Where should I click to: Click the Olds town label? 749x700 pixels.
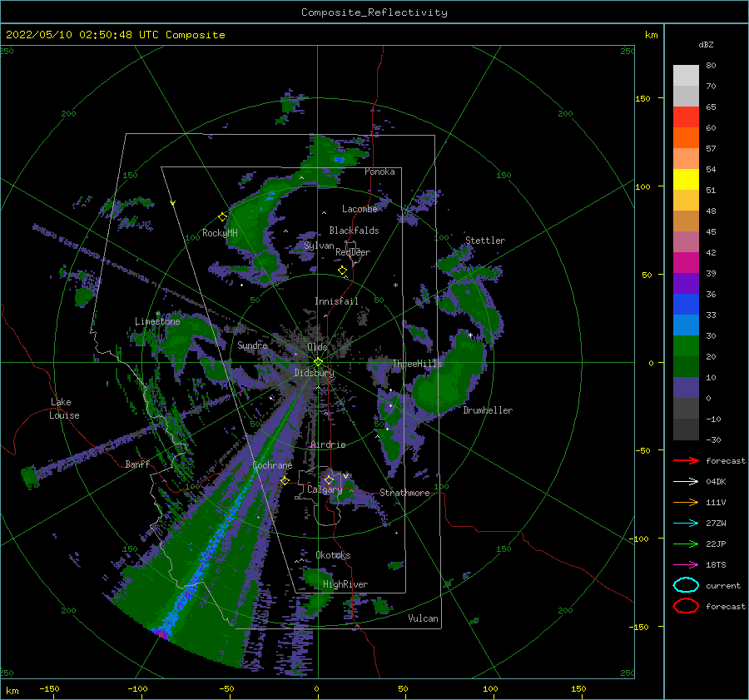(x=317, y=346)
